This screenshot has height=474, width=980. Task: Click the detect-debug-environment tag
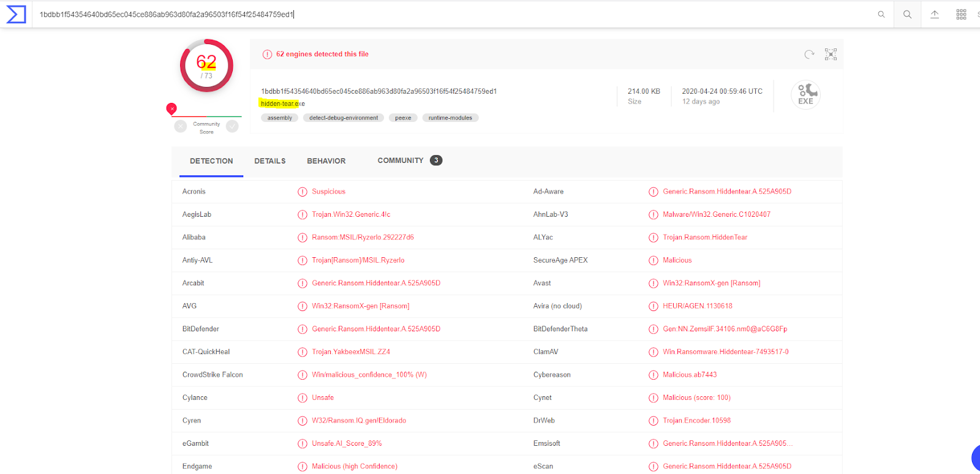[x=344, y=118]
